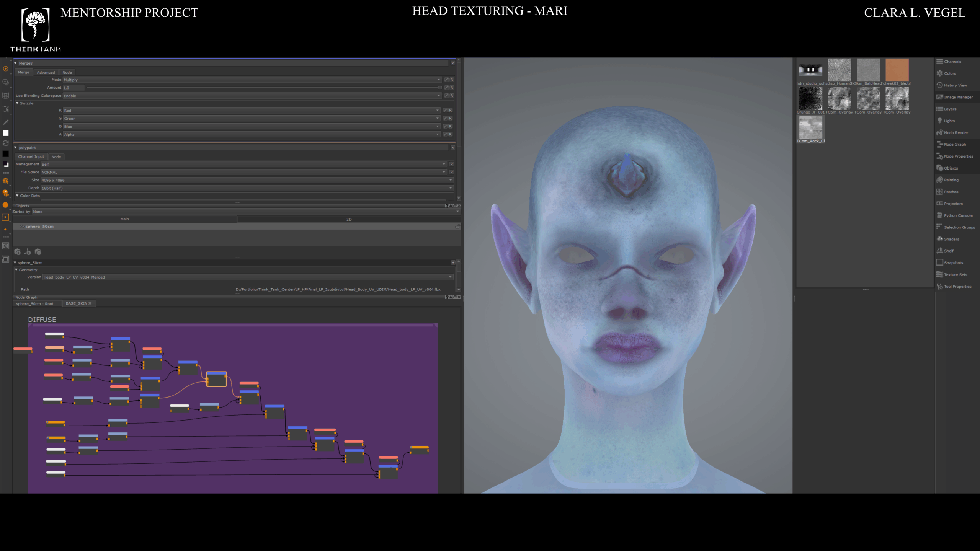Select the cheek02_tile.tif orange thumbnail
This screenshot has width=980, height=551.
click(x=897, y=70)
